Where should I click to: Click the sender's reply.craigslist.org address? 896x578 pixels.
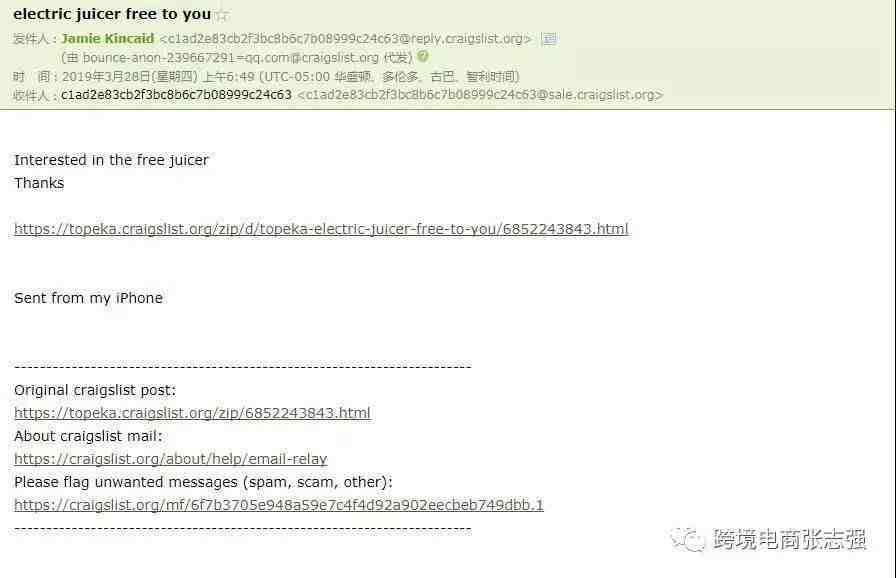[x=345, y=39]
